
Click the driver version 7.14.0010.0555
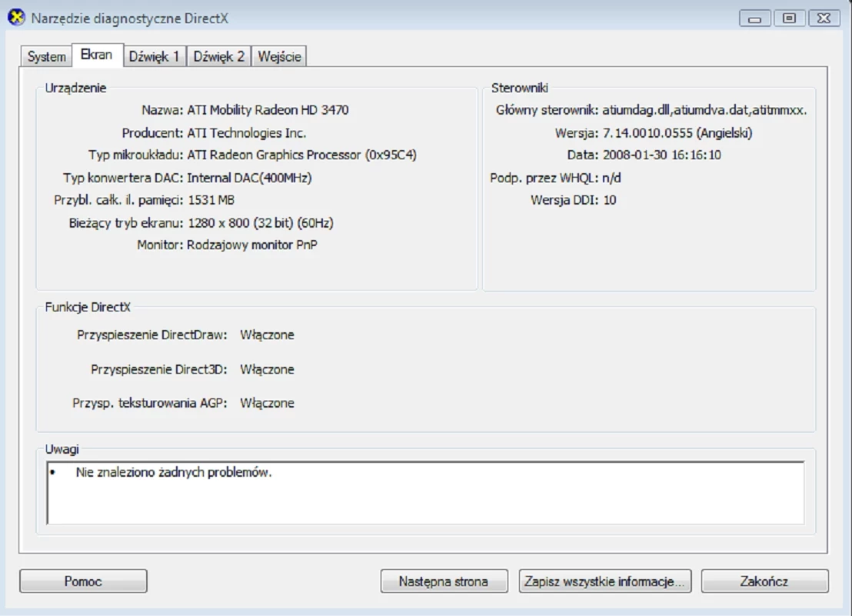(677, 133)
